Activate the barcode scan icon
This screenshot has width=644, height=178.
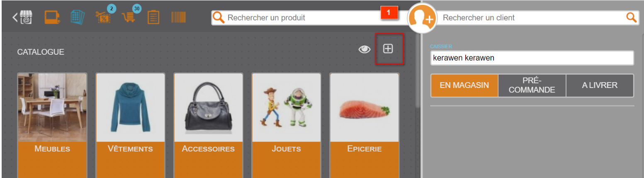coord(178,17)
